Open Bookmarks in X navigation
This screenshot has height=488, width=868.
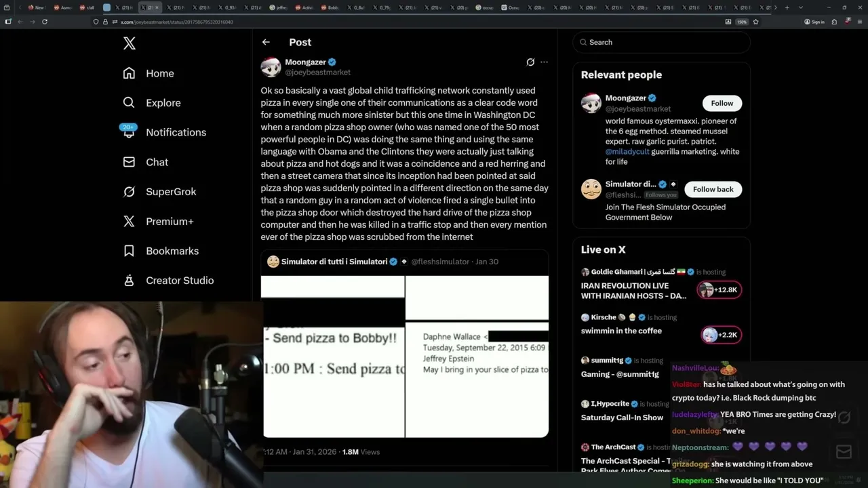point(172,251)
